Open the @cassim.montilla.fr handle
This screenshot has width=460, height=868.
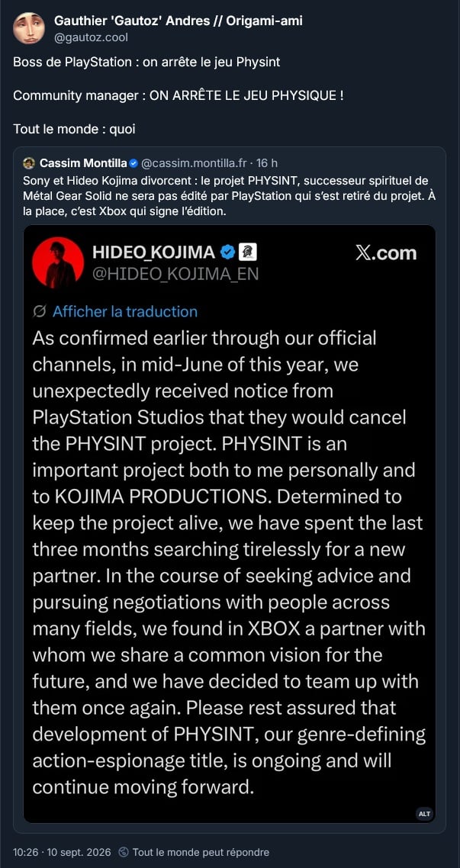(x=193, y=162)
